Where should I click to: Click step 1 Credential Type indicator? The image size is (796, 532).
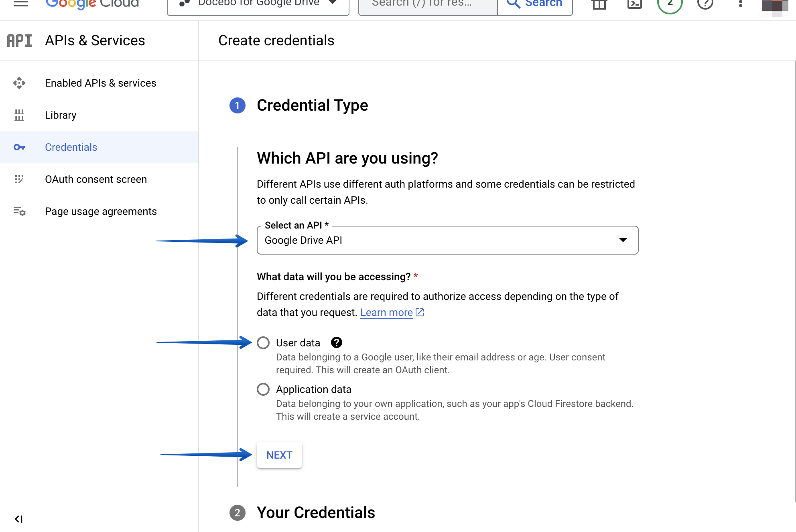pyautogui.click(x=238, y=105)
